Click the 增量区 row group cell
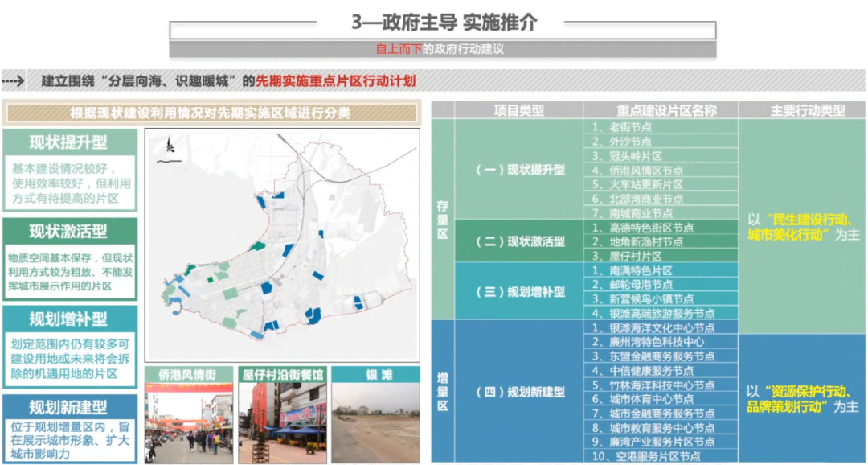 coord(443,391)
